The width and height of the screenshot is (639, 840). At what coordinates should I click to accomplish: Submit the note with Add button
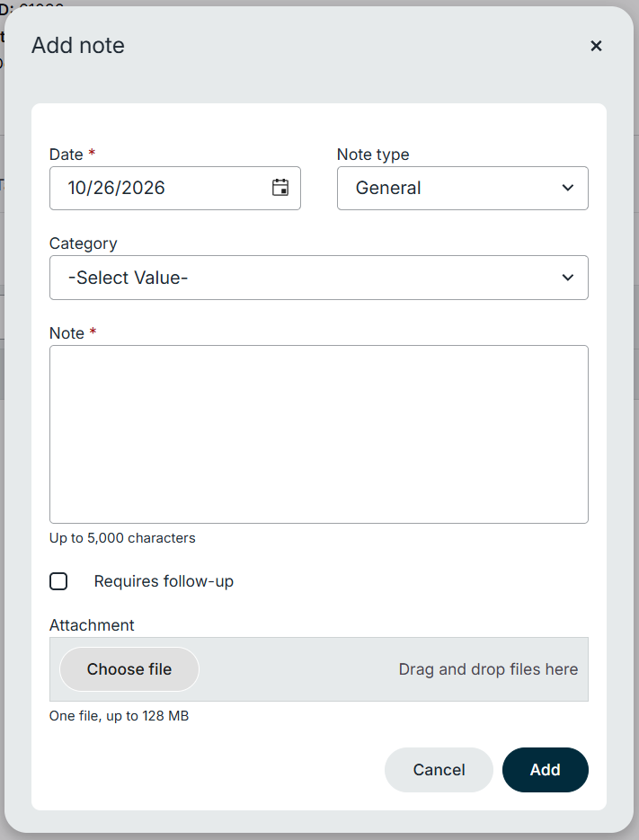coord(546,770)
